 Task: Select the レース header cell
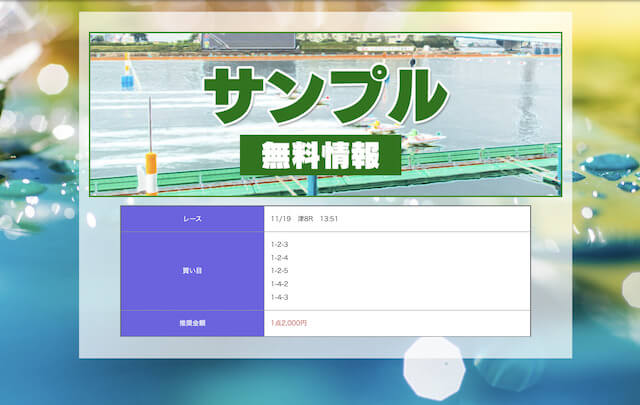click(192, 219)
